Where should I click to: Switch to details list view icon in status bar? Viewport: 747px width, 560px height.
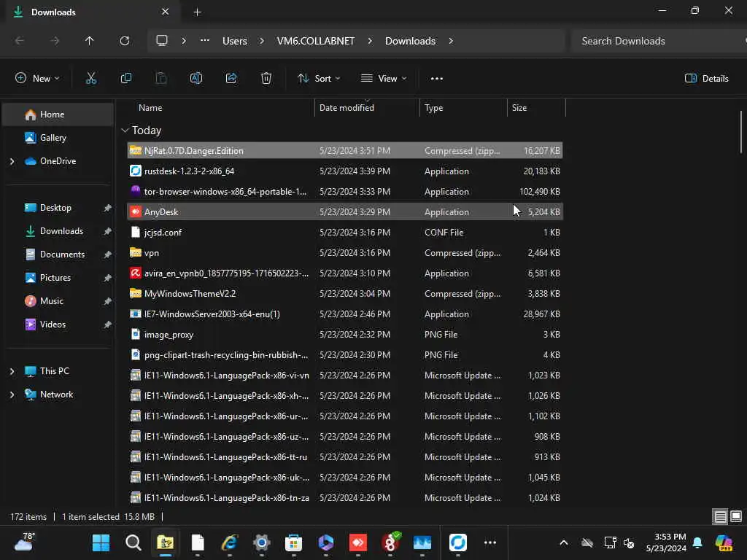(720, 517)
